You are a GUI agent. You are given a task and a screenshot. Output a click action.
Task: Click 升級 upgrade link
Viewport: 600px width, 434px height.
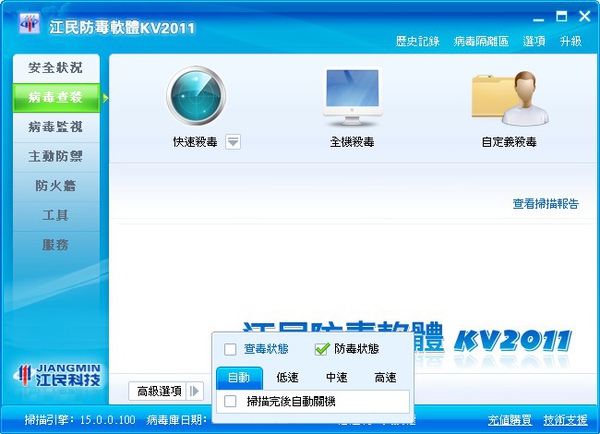pos(571,41)
